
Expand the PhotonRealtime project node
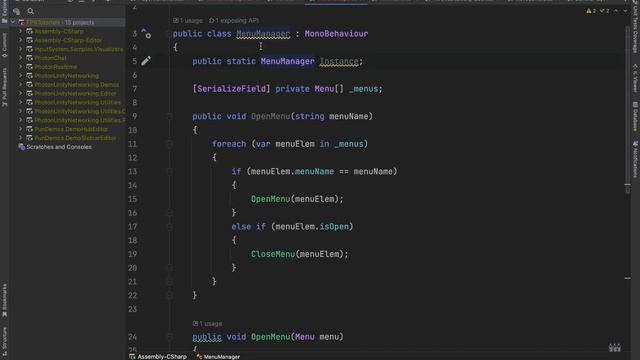(x=20, y=67)
